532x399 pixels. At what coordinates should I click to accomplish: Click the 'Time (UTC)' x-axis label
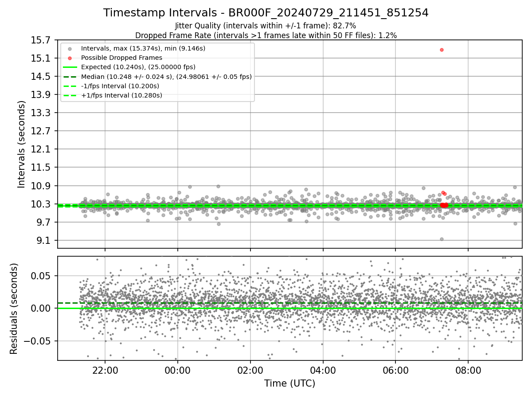(x=290, y=383)
